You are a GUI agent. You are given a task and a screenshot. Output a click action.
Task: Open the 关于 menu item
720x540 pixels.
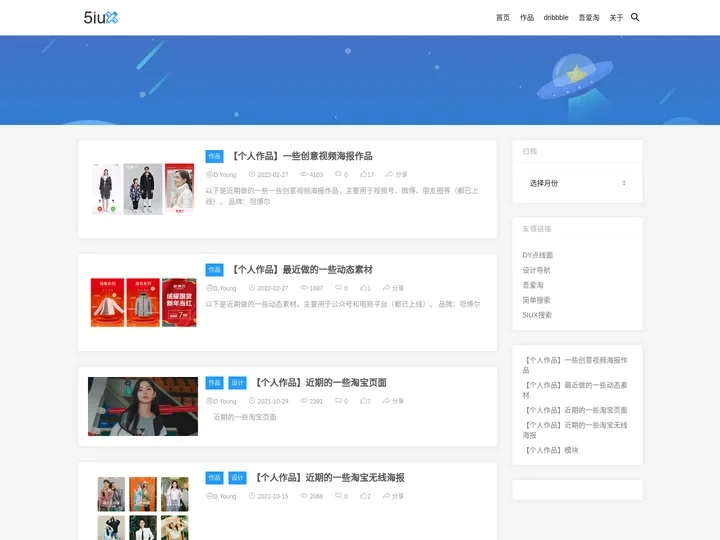(x=616, y=17)
